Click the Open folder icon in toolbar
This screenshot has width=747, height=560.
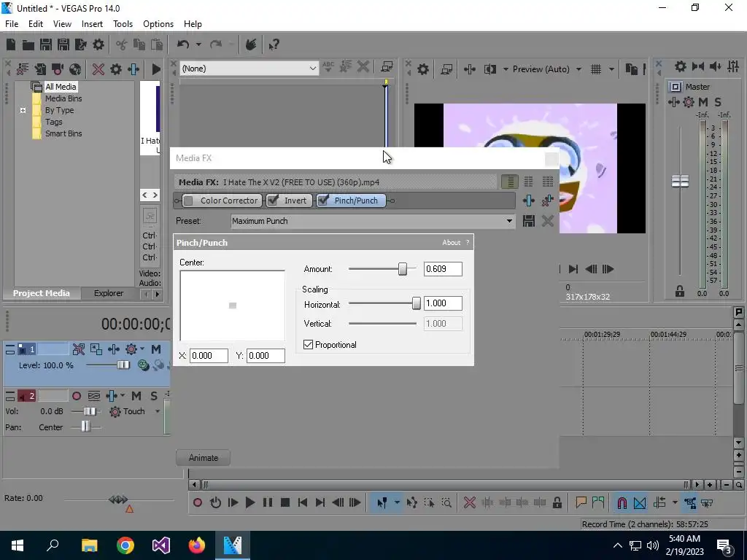click(28, 44)
